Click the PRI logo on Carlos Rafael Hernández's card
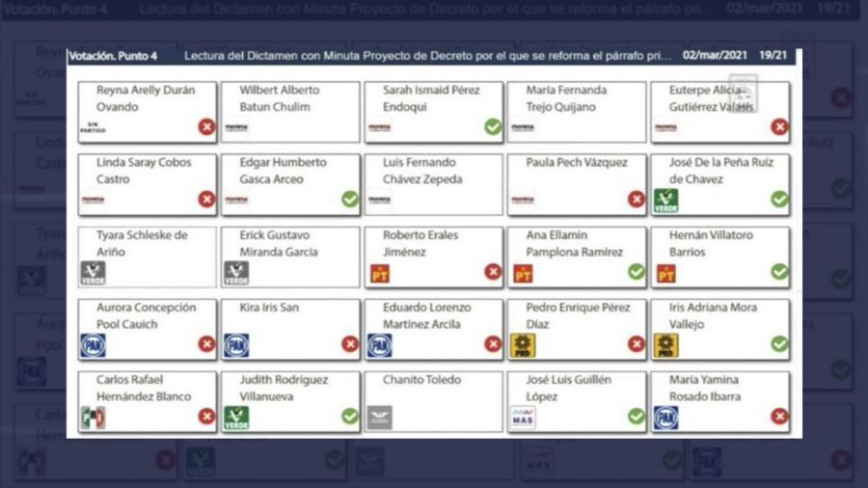 (93, 418)
